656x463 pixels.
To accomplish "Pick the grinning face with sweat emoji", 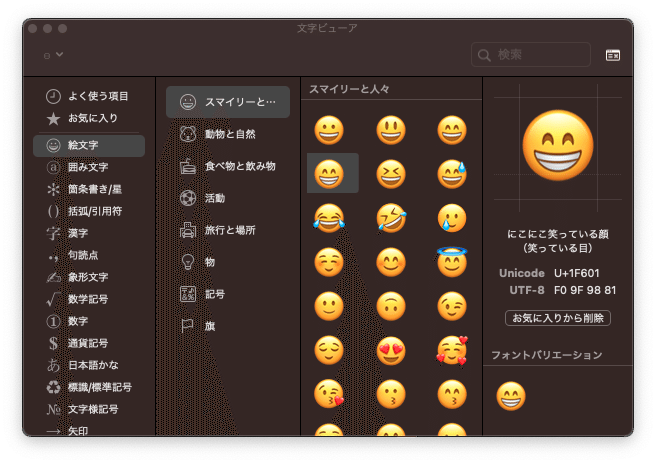I will tap(452, 174).
